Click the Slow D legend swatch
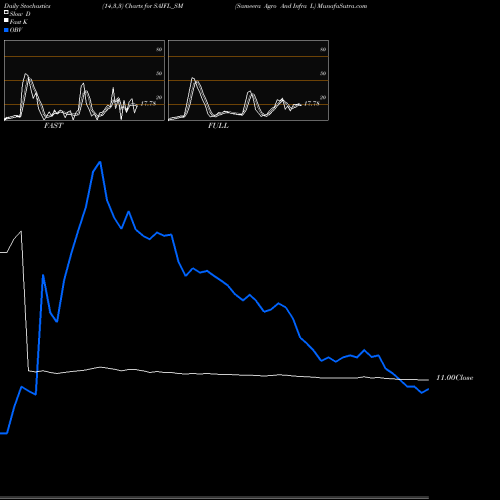 (6, 12)
